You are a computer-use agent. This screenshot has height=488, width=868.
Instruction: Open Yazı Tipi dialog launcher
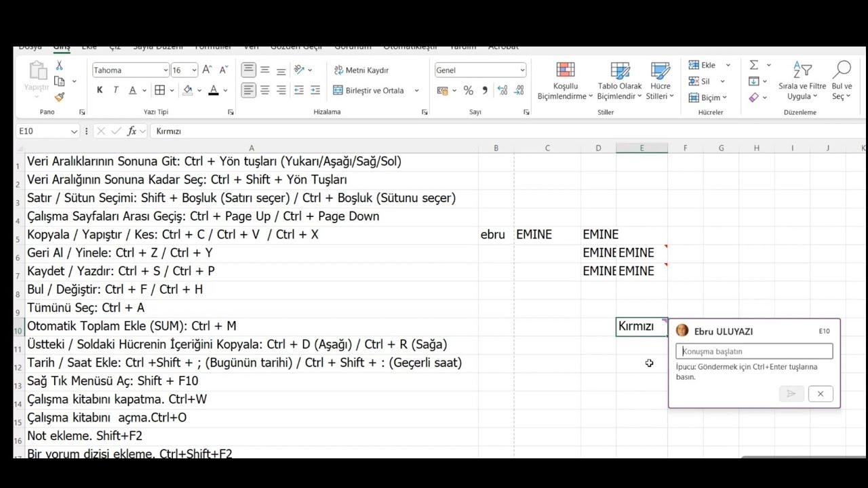pos(231,113)
